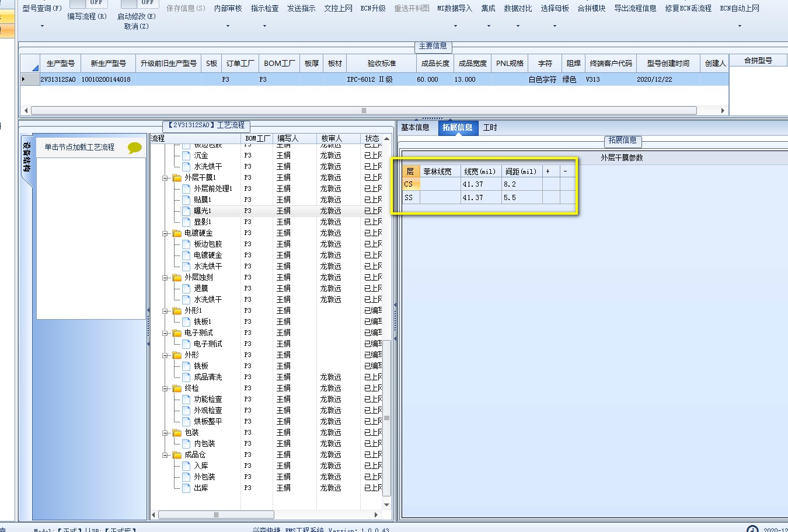
Task: Click the document icon of 贴膜1
Action: coord(186,199)
